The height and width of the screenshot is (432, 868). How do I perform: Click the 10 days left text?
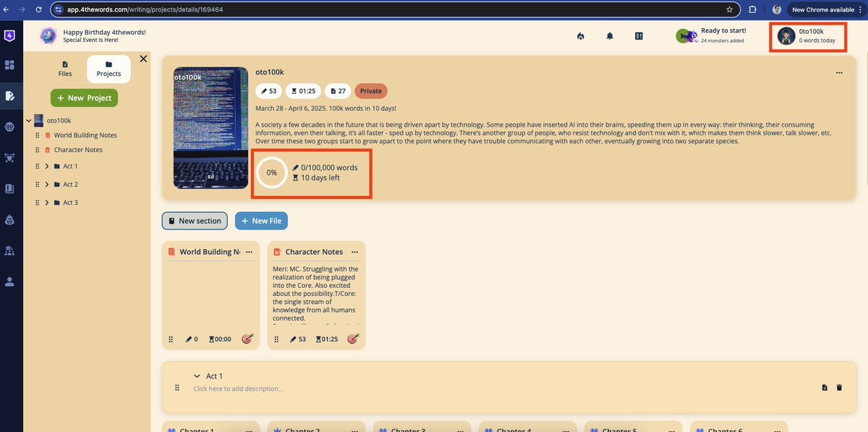tap(320, 177)
